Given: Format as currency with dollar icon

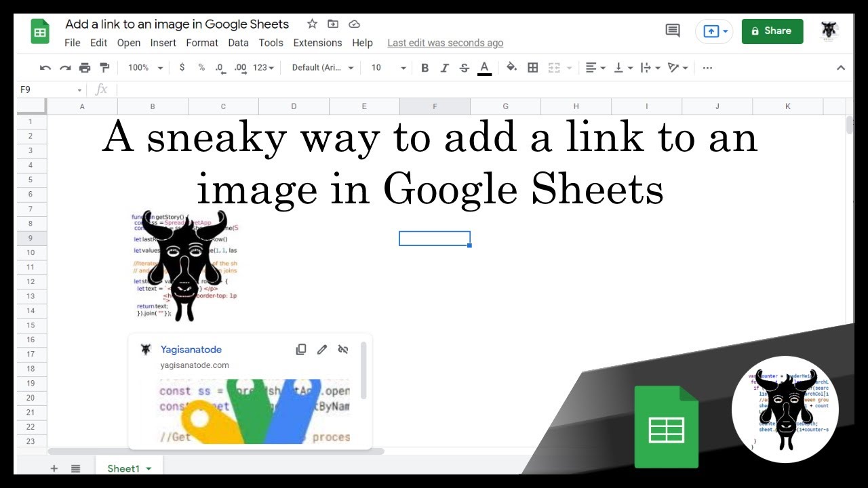Looking at the screenshot, I should pyautogui.click(x=182, y=68).
